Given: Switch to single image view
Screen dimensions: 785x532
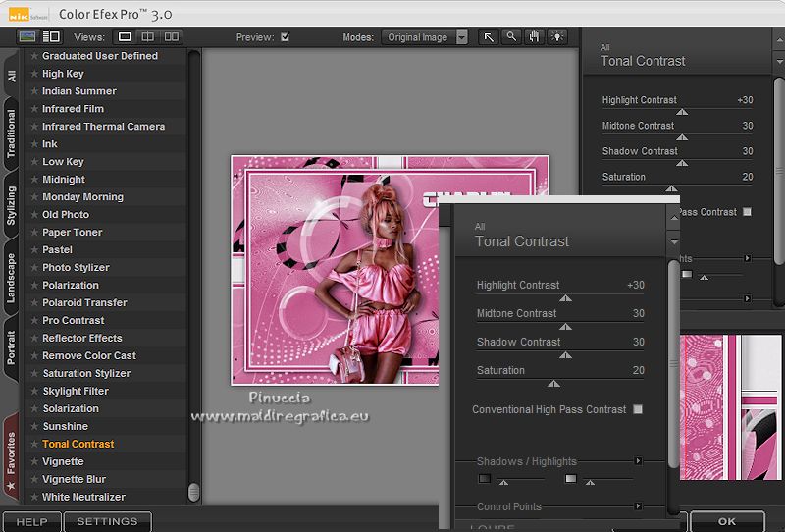Looking at the screenshot, I should click(x=126, y=37).
